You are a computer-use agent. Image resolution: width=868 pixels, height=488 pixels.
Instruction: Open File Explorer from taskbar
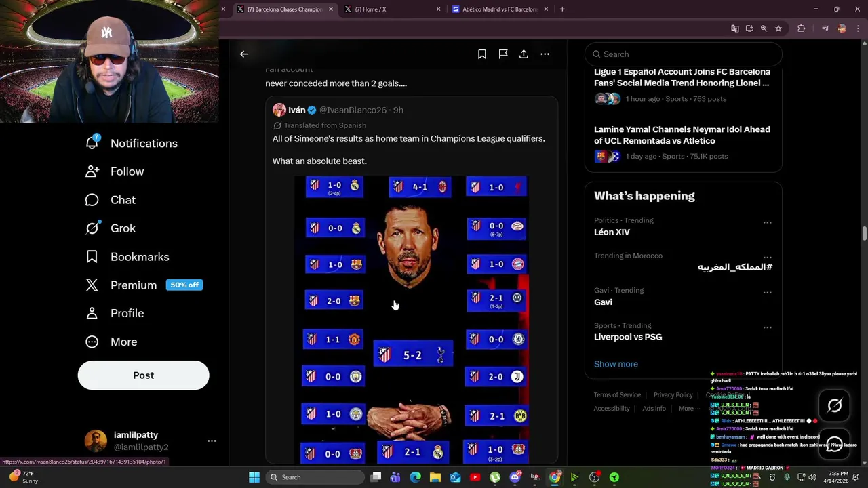click(x=435, y=477)
